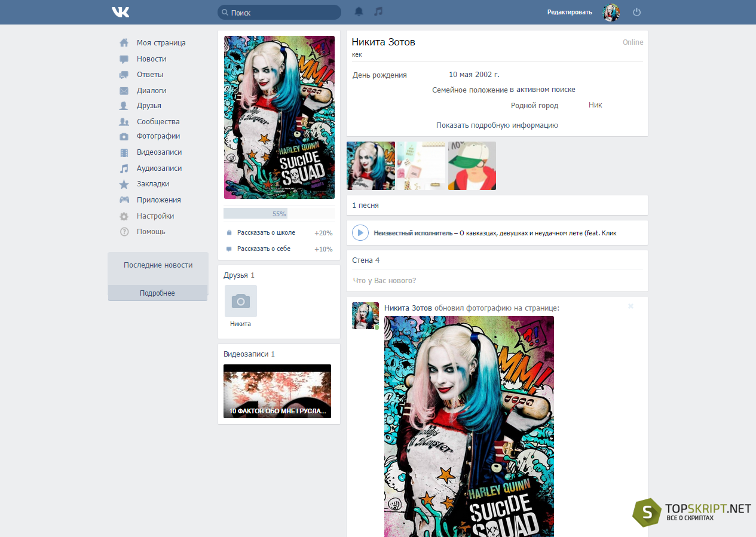Viewport: 756px width, 537px height.
Task: Click the Рассказать о себе link
Action: (264, 249)
